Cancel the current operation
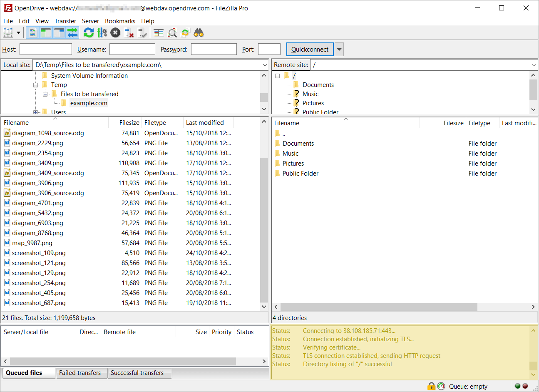This screenshot has height=392, width=539. pyautogui.click(x=116, y=32)
